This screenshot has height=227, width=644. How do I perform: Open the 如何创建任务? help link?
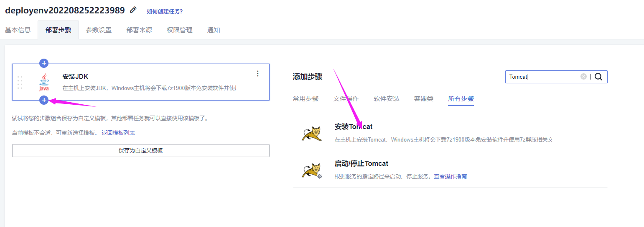165,11
